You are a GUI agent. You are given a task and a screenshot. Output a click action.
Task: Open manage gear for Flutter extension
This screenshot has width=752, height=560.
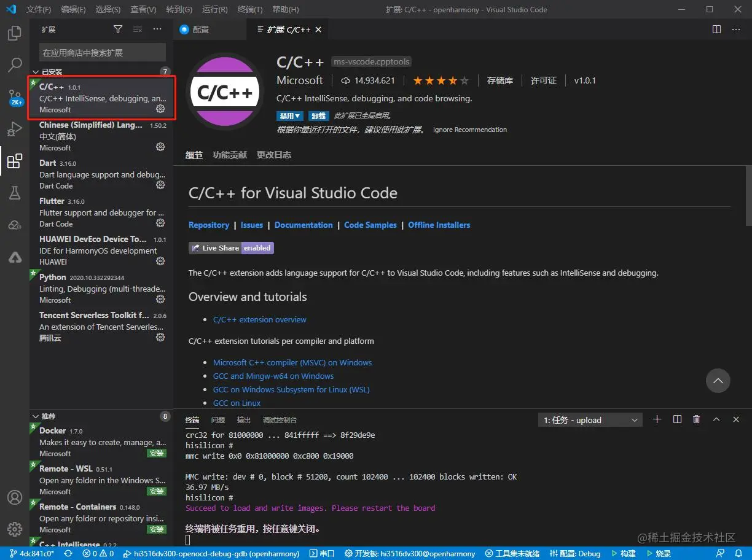click(x=160, y=224)
